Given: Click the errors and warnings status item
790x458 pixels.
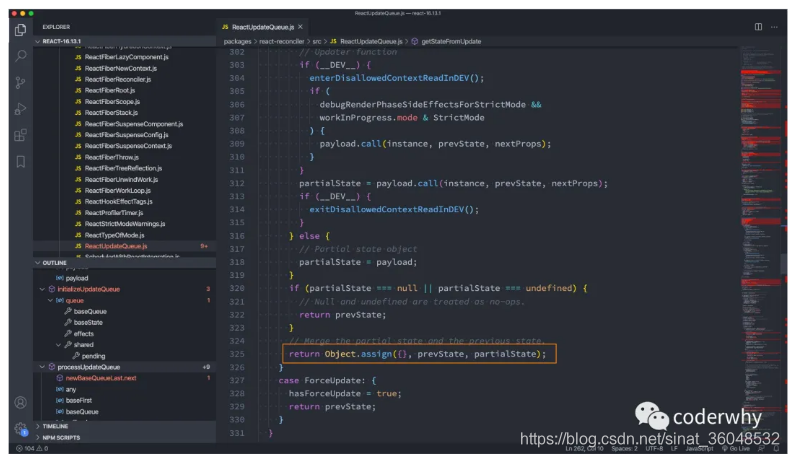Looking at the screenshot, I should click(32, 448).
